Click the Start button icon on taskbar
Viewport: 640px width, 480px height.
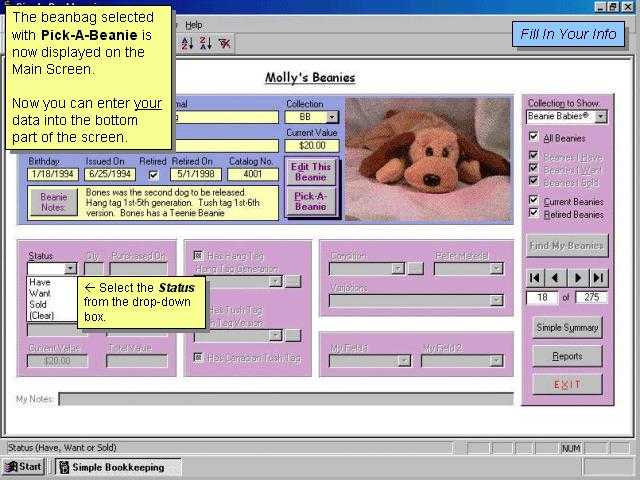[x=24, y=466]
